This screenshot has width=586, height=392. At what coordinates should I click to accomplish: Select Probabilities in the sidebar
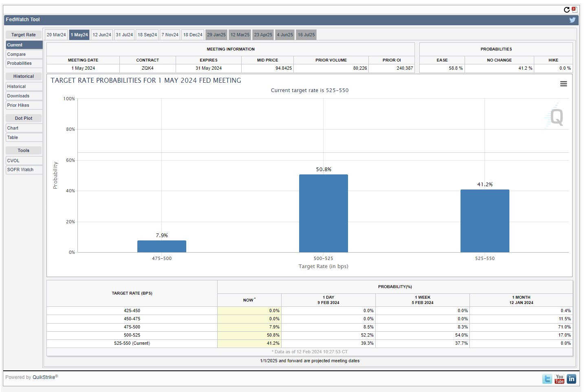[x=24, y=64]
